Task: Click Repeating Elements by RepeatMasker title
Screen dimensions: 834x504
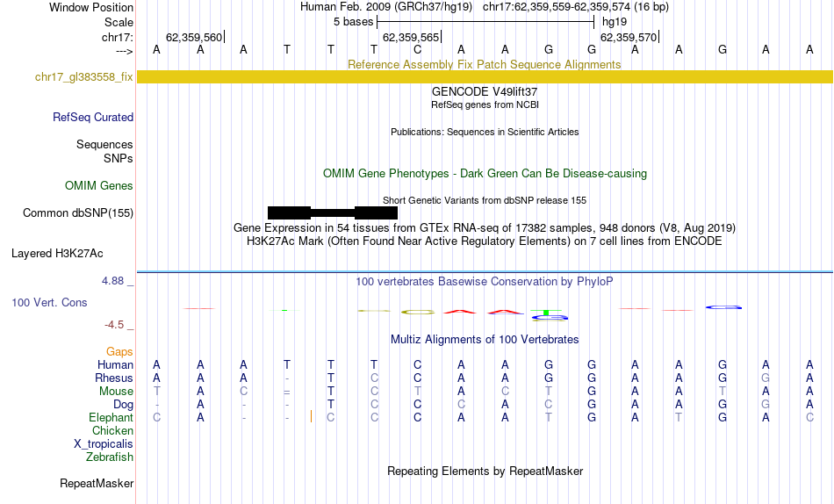Action: pos(485,471)
